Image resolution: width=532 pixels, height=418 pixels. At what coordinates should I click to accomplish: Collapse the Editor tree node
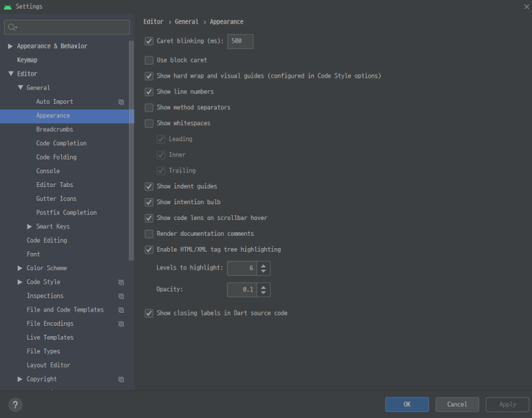(x=11, y=74)
